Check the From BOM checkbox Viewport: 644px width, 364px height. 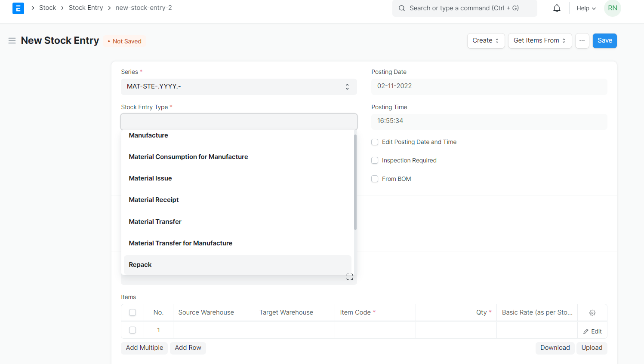coord(375,179)
